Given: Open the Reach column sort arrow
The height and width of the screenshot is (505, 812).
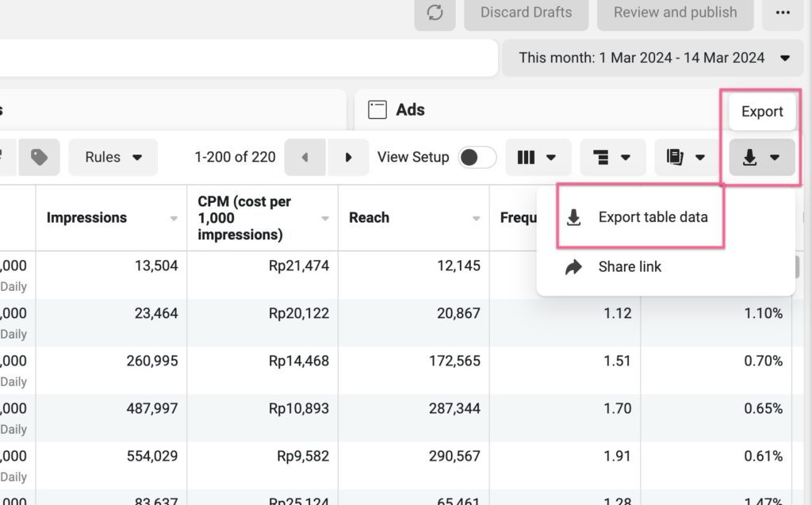Looking at the screenshot, I should 476,218.
